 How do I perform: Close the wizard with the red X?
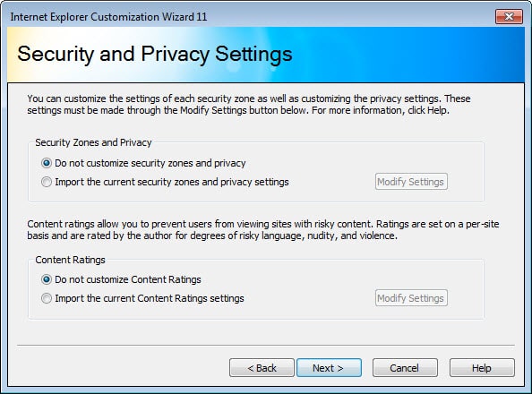509,16
